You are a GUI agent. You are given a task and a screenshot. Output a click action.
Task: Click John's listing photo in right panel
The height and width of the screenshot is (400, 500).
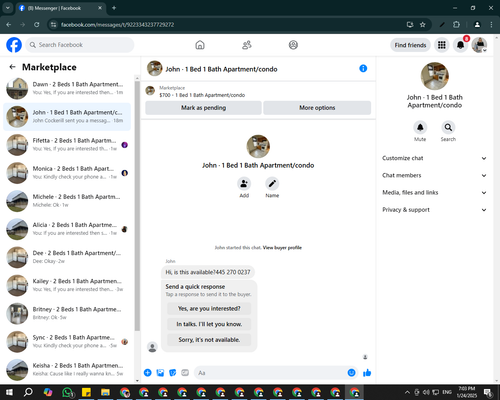tap(435, 76)
